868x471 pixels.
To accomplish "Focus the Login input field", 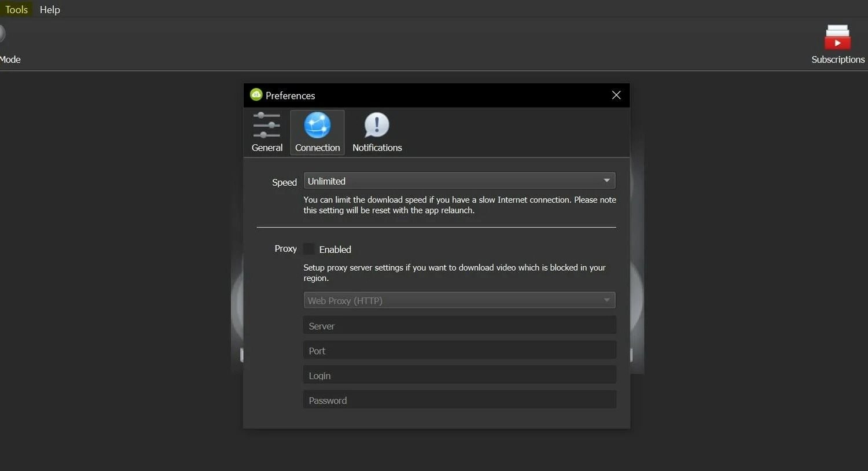I will tap(459, 375).
